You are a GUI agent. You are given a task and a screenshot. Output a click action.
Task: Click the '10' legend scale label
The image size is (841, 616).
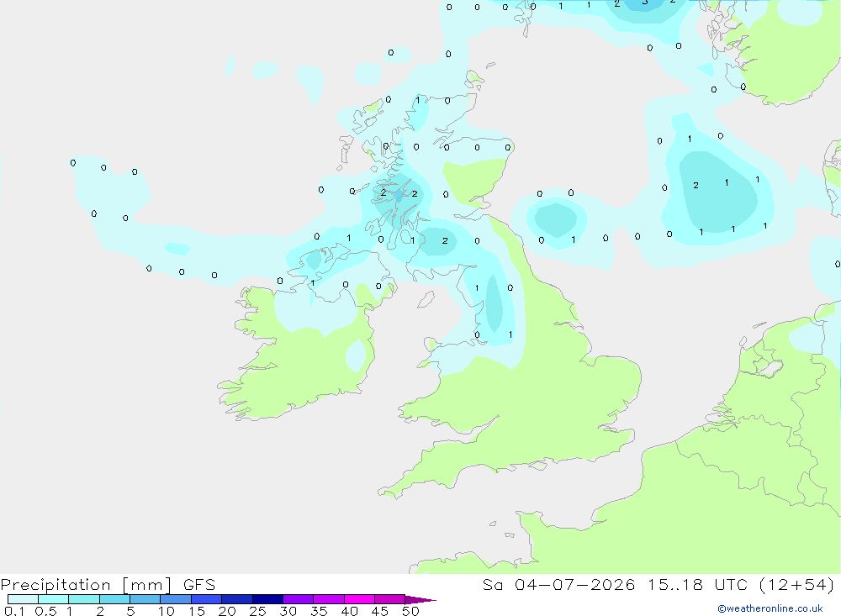(167, 611)
